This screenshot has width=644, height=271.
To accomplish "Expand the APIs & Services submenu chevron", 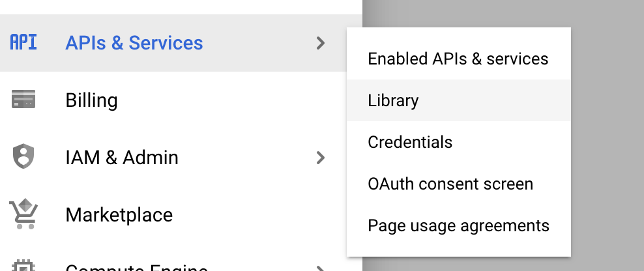I will coord(320,43).
